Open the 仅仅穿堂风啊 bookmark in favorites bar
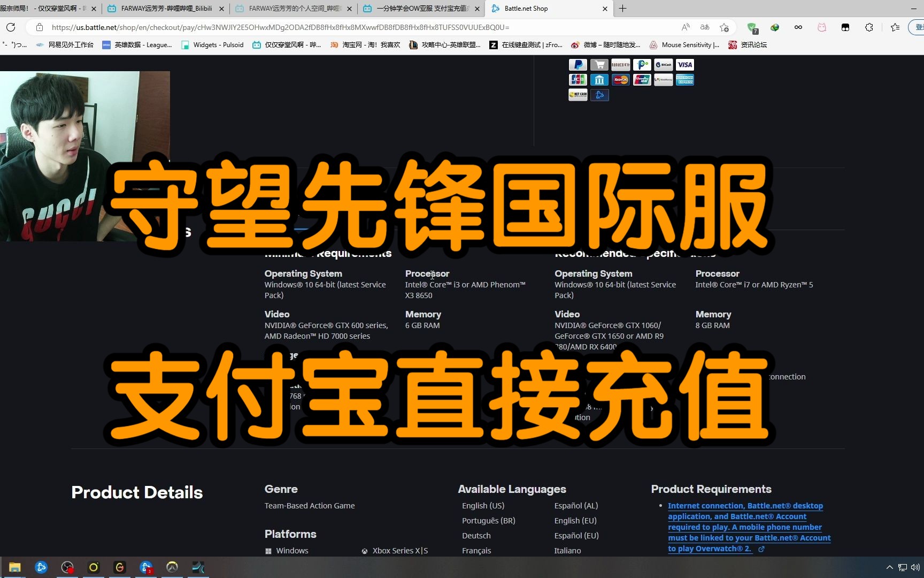924x578 pixels. (287, 45)
